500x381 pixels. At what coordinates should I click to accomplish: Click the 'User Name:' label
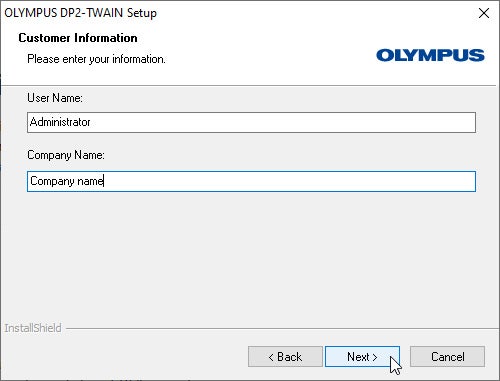pos(55,98)
